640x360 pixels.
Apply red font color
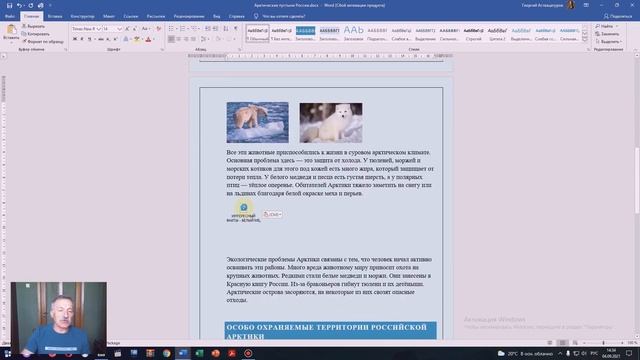pyautogui.click(x=148, y=39)
